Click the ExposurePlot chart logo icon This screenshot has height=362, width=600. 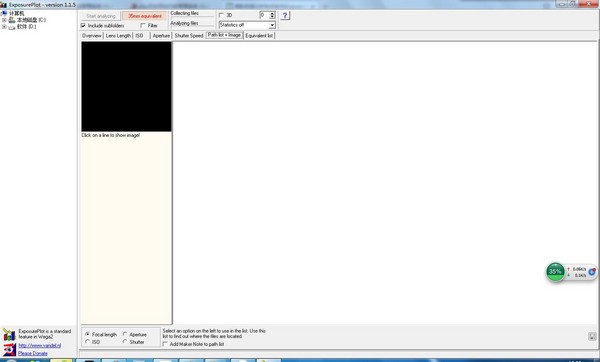click(x=9, y=334)
